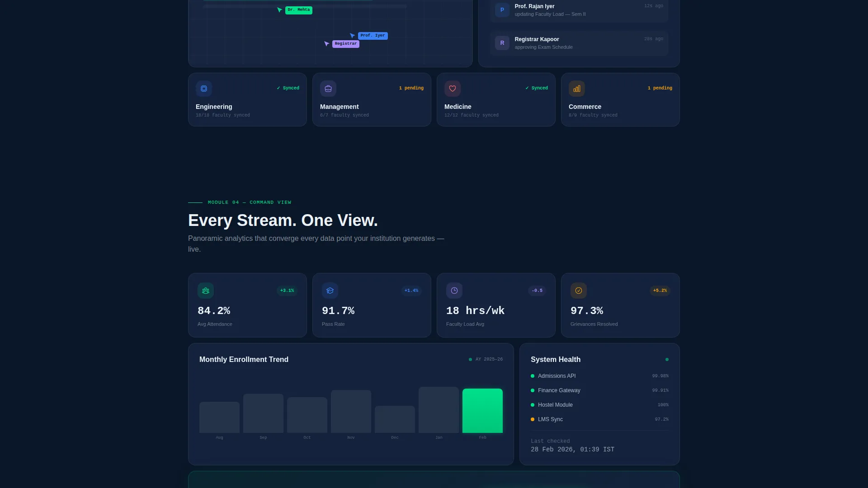Click the -0.5 faculty load badge

(537, 291)
